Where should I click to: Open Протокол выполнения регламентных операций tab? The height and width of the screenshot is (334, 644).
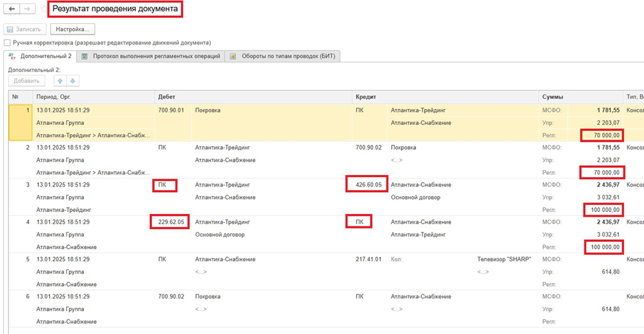tap(151, 56)
